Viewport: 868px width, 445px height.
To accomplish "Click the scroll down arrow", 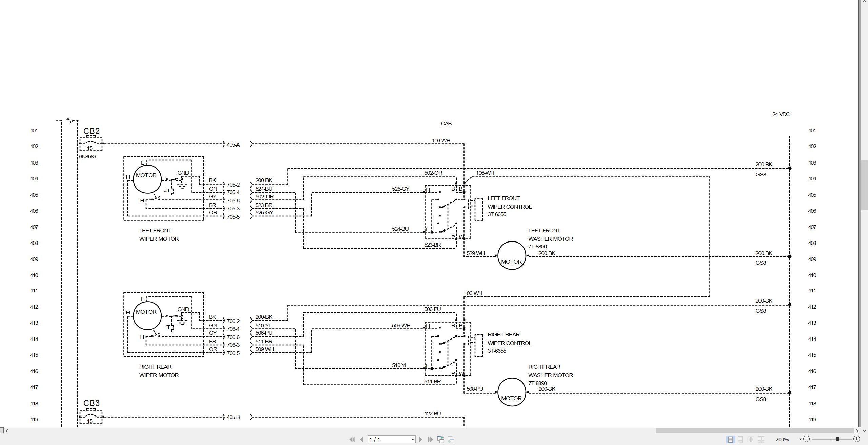I will point(864,431).
